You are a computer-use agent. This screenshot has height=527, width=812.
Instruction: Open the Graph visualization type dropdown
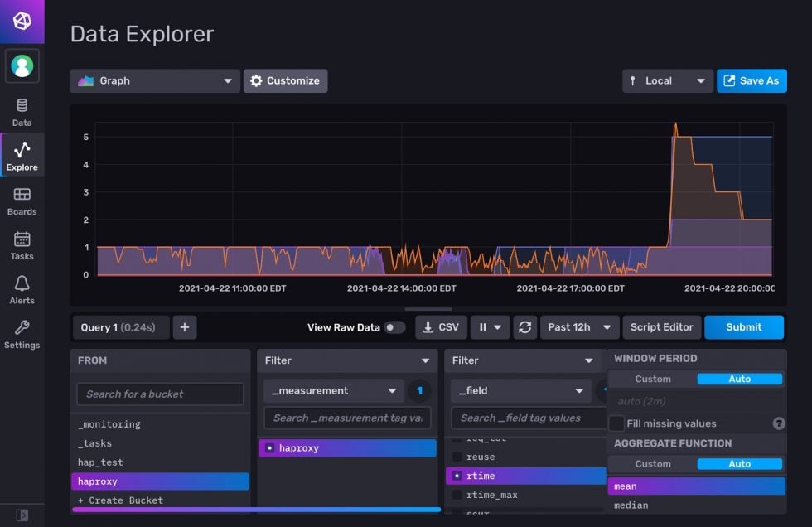154,80
